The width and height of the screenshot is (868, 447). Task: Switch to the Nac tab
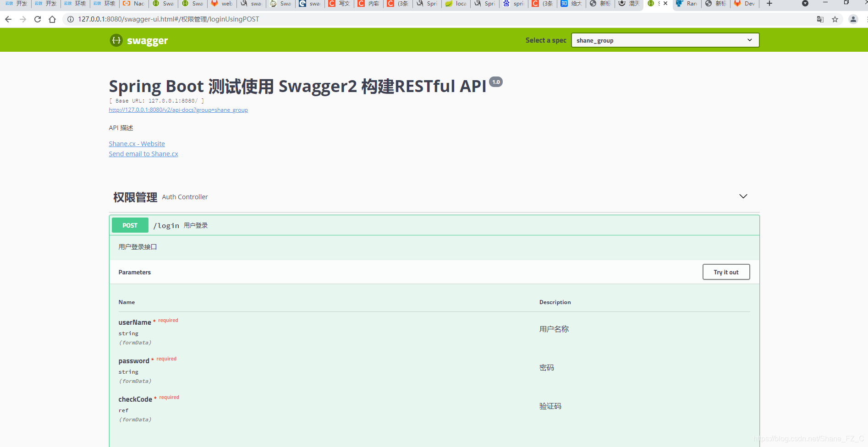[134, 4]
